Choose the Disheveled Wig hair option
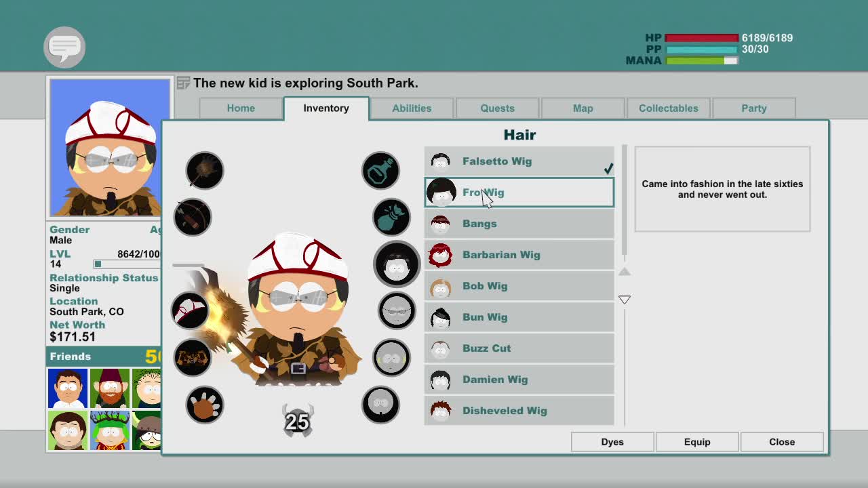Viewport: 868px width, 488px height. [x=519, y=411]
